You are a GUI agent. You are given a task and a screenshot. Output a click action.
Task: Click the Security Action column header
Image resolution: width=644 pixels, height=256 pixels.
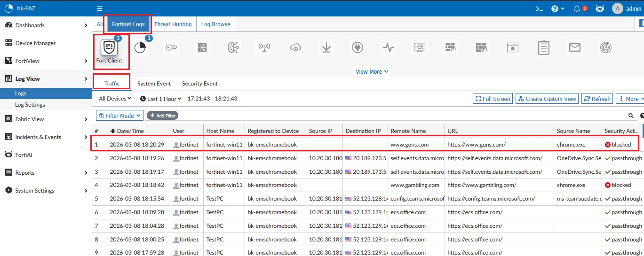click(x=622, y=131)
